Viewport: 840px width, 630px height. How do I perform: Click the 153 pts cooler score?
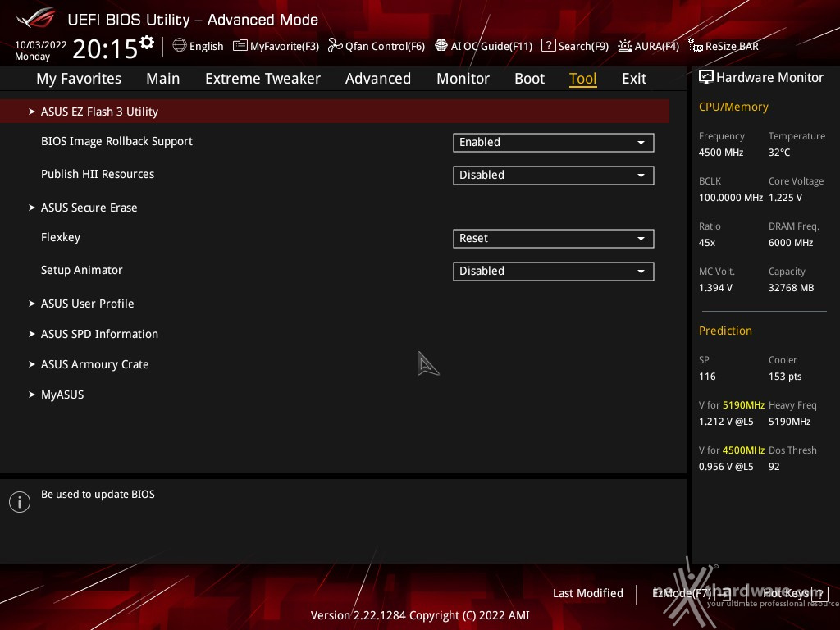pyautogui.click(x=785, y=377)
